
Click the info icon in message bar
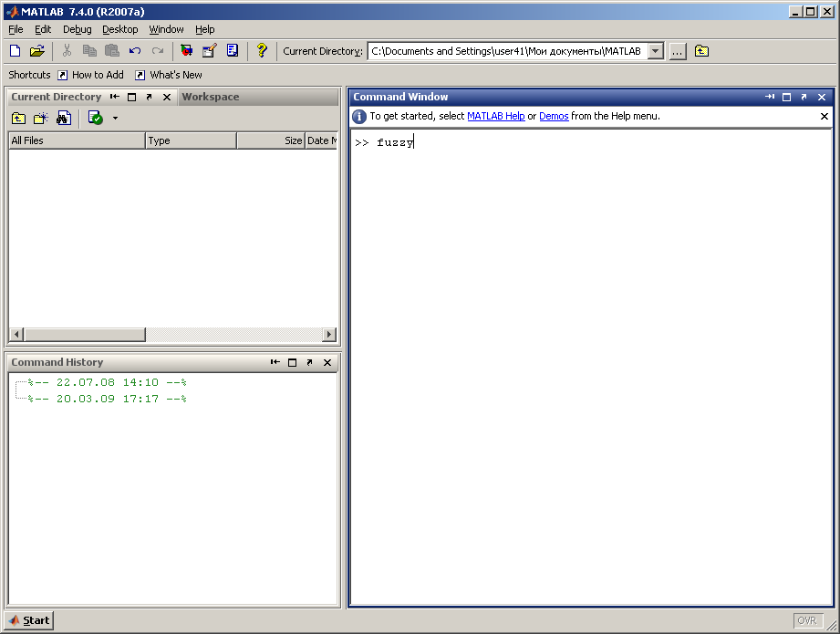coord(359,116)
